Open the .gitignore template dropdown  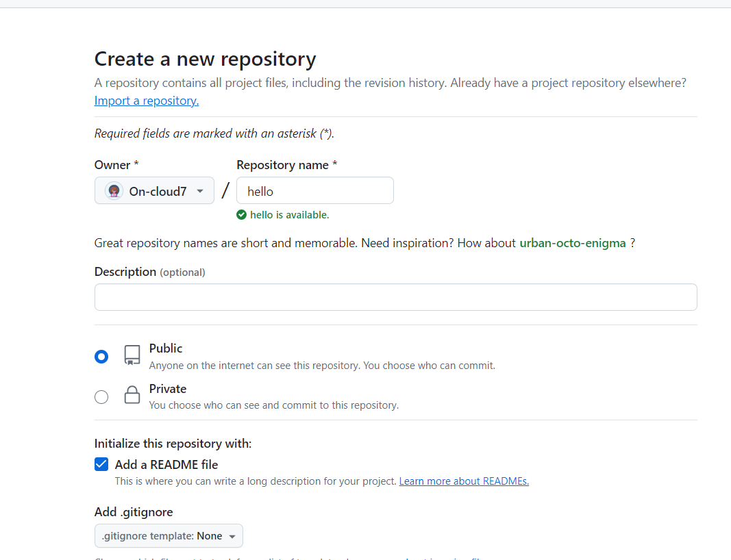169,536
